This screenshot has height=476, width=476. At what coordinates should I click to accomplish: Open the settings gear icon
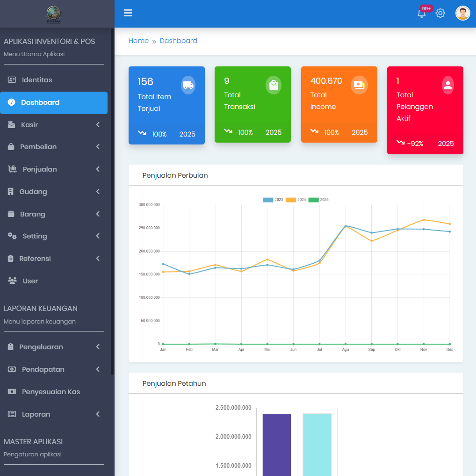[x=440, y=13]
